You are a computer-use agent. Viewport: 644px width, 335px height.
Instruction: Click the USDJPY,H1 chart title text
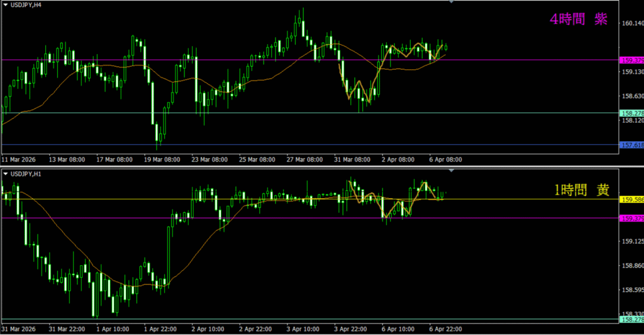tap(26, 173)
